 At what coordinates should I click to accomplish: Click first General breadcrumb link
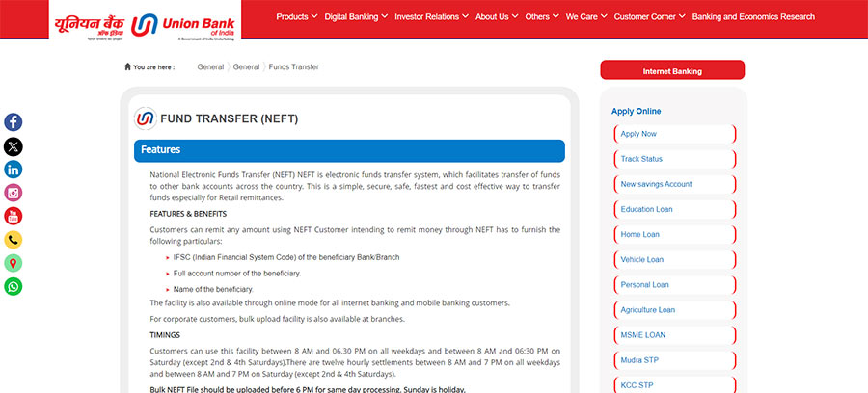point(210,66)
